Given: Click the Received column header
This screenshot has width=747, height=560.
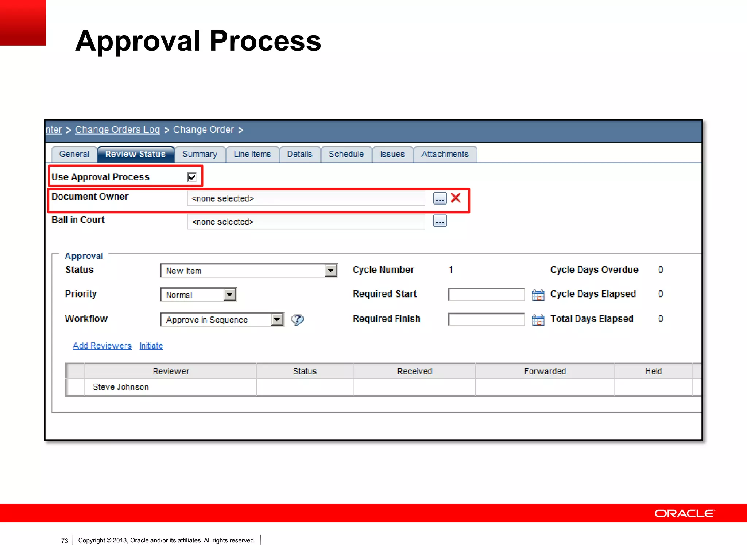Looking at the screenshot, I should coord(414,371).
